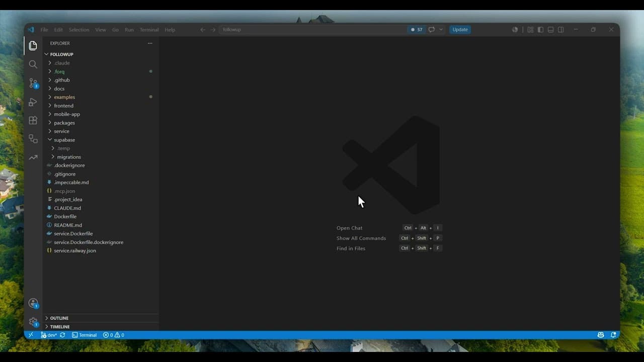Open the Manage gear icon

click(x=33, y=322)
